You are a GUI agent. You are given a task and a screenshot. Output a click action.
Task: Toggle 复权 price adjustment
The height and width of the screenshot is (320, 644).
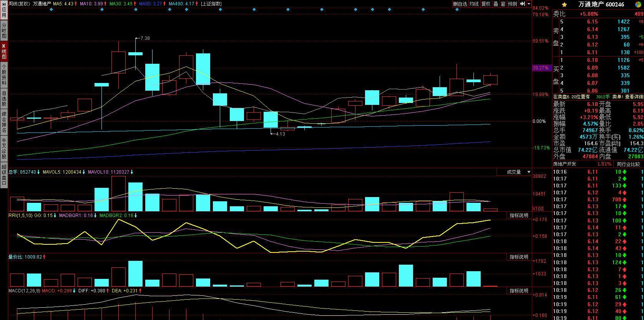(x=486, y=4)
